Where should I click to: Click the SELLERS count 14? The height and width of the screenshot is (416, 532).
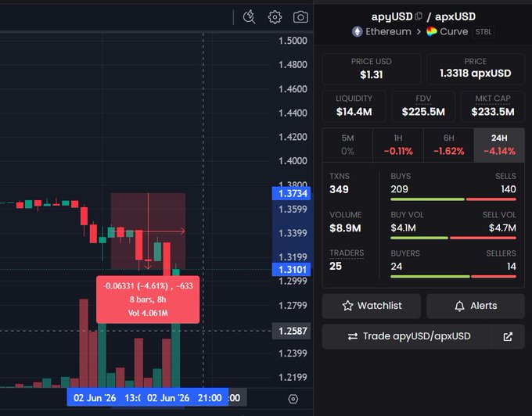point(512,267)
